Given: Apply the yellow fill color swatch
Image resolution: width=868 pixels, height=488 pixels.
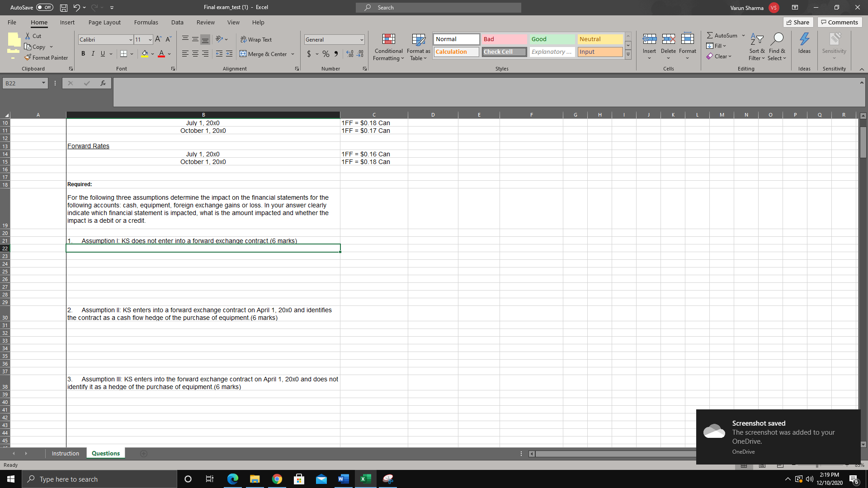Looking at the screenshot, I should (x=145, y=54).
